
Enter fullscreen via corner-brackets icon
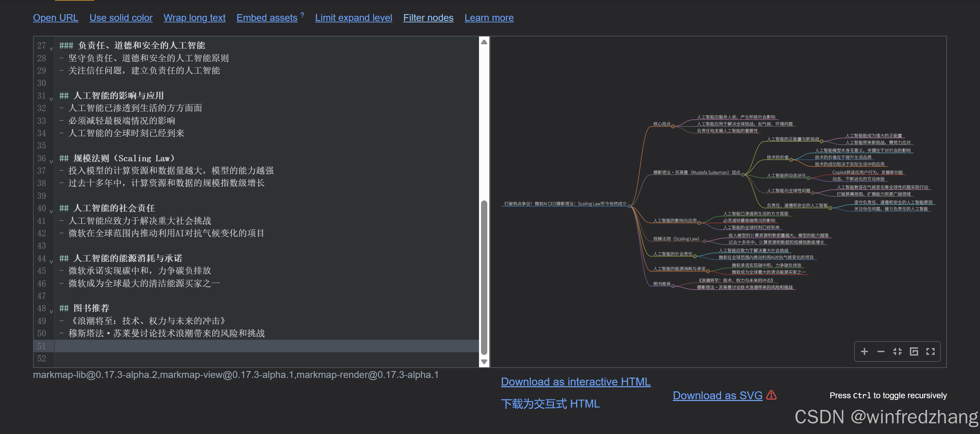click(930, 351)
